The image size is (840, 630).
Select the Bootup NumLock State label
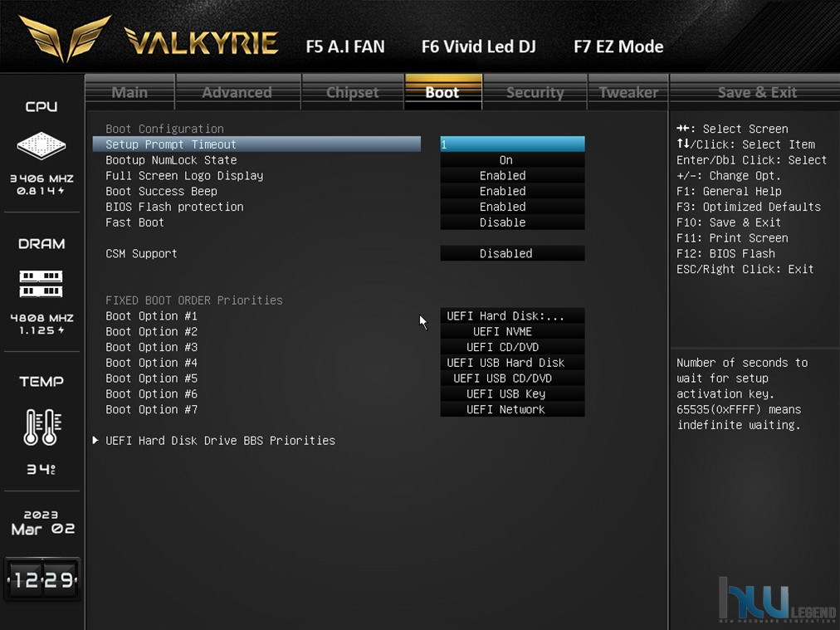click(171, 159)
